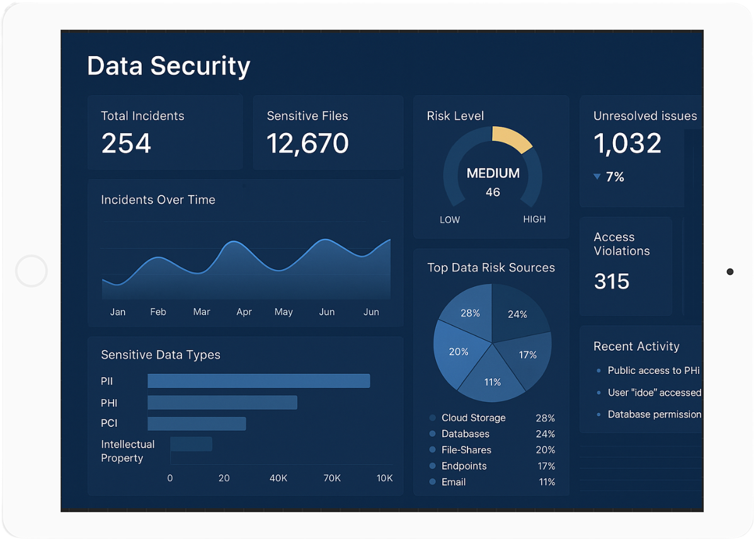This screenshot has height=541, width=756.
Task: Click the PII bar in Sensitive Data Types
Action: [x=258, y=381]
